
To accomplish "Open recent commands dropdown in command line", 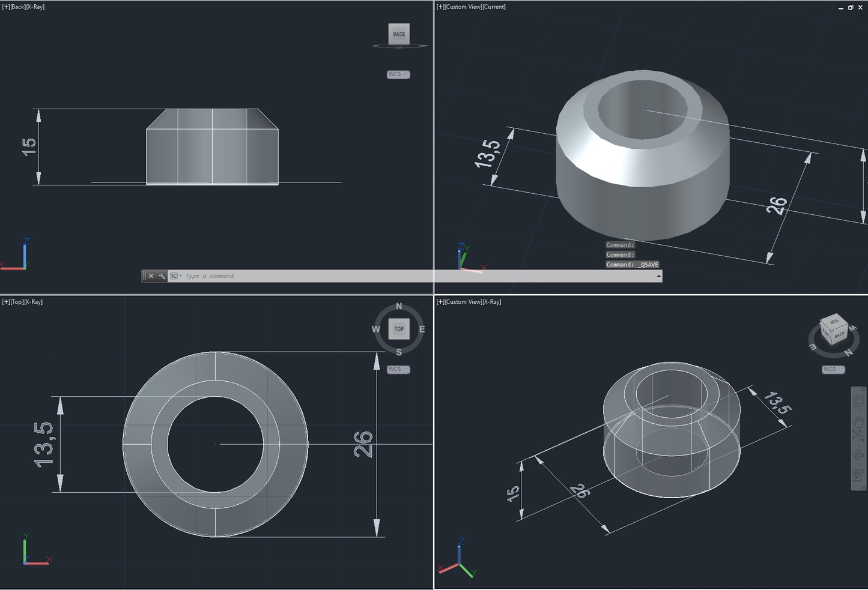I will point(175,276).
